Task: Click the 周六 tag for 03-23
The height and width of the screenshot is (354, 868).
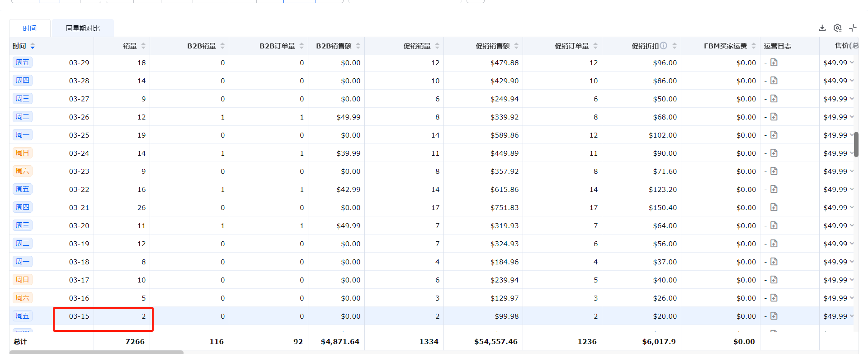Action: coord(23,171)
